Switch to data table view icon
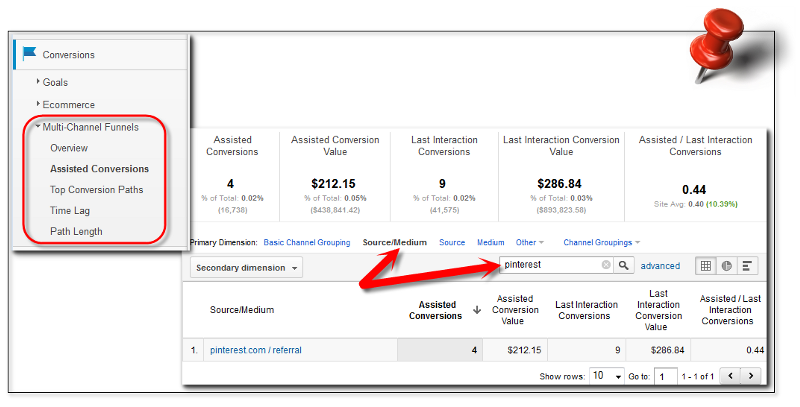The image size is (800, 407). point(706,266)
